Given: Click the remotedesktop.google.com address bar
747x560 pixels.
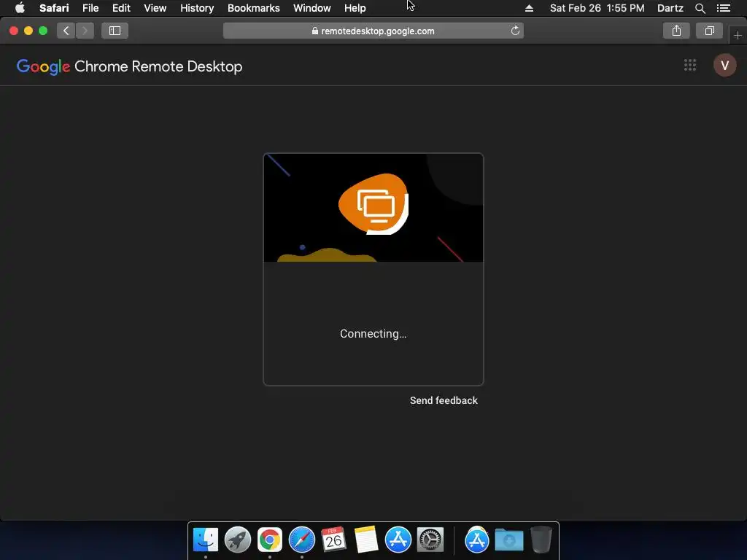Looking at the screenshot, I should (373, 31).
